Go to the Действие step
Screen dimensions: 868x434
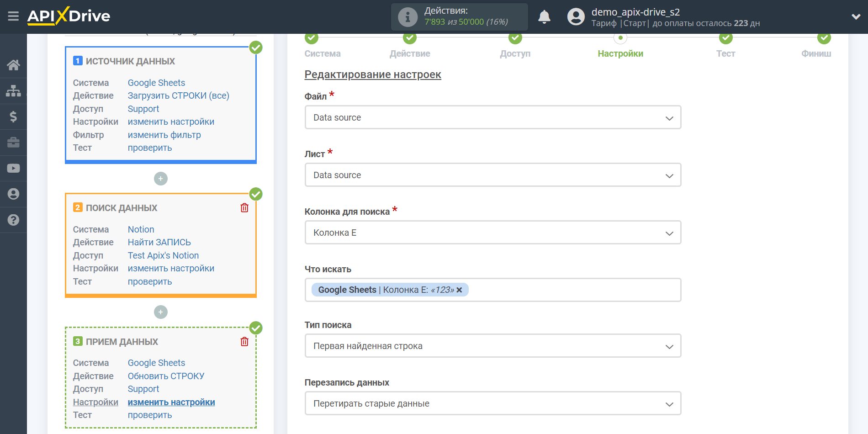[410, 53]
